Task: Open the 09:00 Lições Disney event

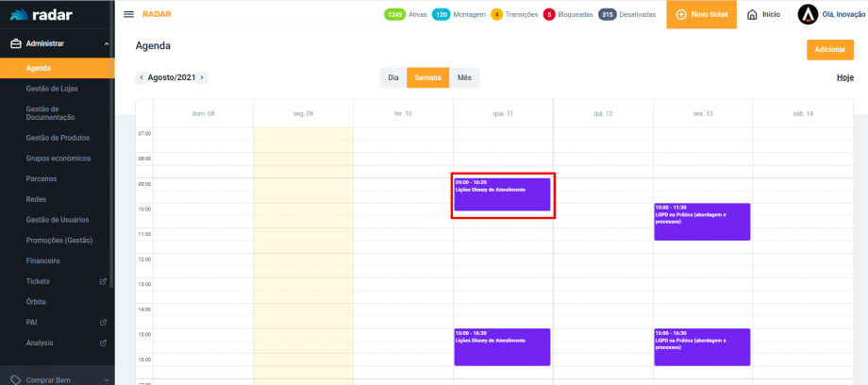Action: coord(502,194)
